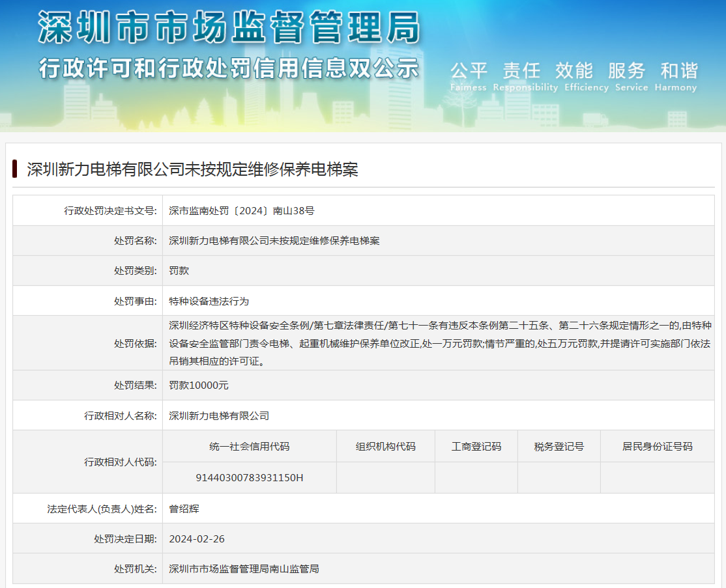Click the 深圳市市场监督管理局 banner title
Screen dimensions: 726x588
tap(229, 27)
